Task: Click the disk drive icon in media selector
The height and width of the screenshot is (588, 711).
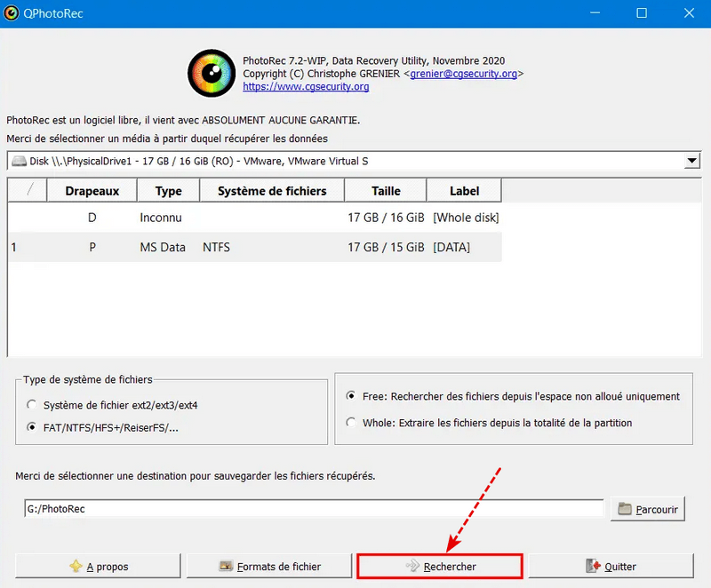Action: (19, 161)
